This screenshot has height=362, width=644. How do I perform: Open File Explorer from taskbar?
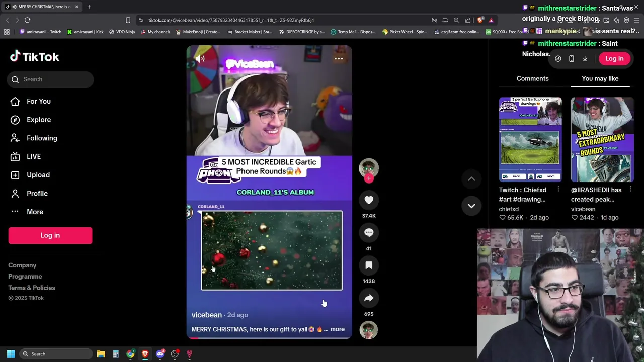tap(101, 354)
